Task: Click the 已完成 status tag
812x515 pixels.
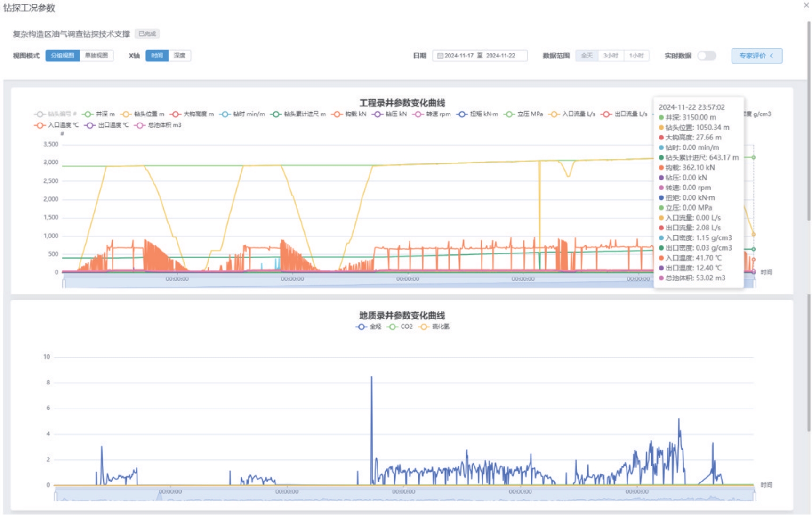Action: [147, 34]
